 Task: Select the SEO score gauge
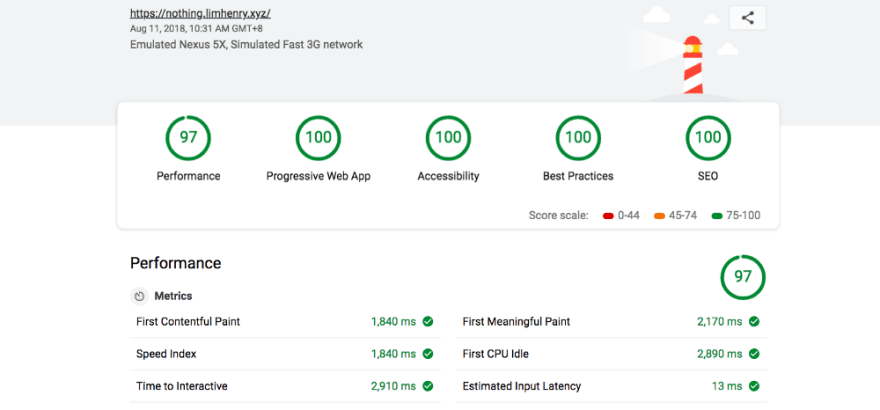(708, 138)
